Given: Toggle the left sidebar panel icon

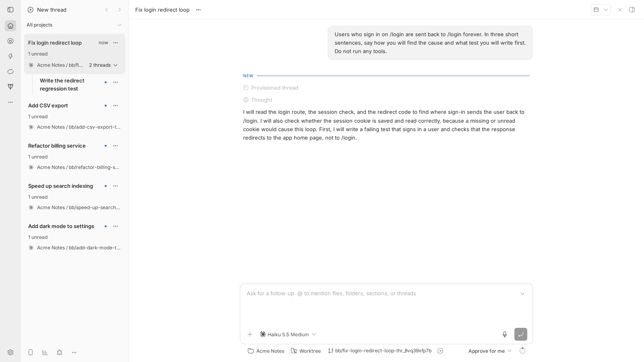Looking at the screenshot, I should tap(10, 10).
